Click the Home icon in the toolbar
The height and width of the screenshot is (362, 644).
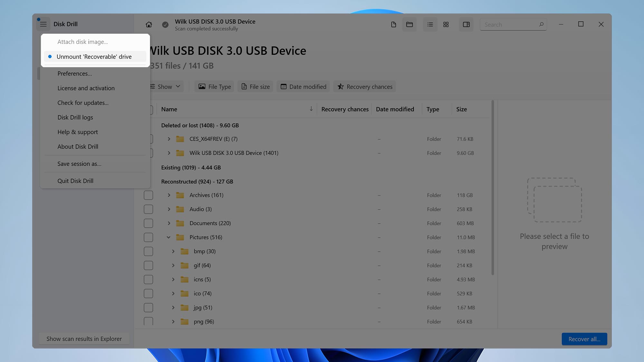[148, 24]
